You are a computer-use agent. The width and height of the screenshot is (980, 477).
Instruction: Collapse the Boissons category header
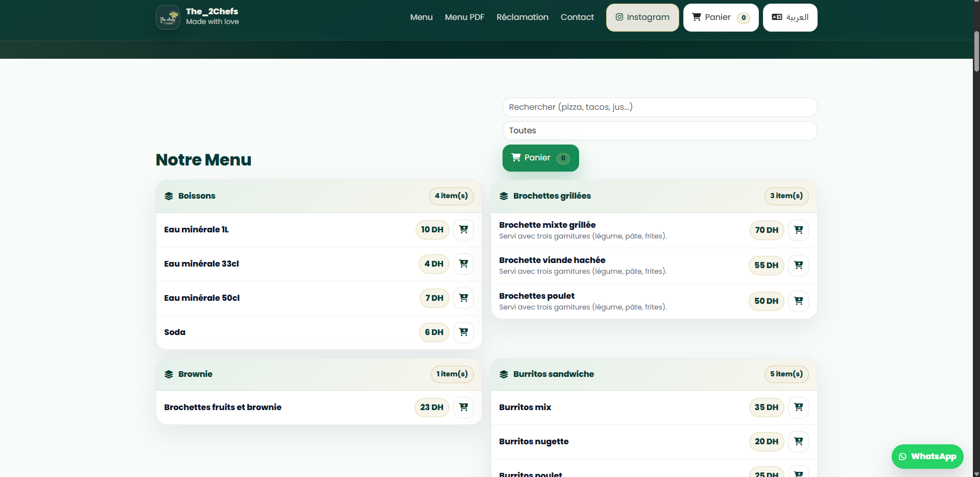(x=319, y=196)
